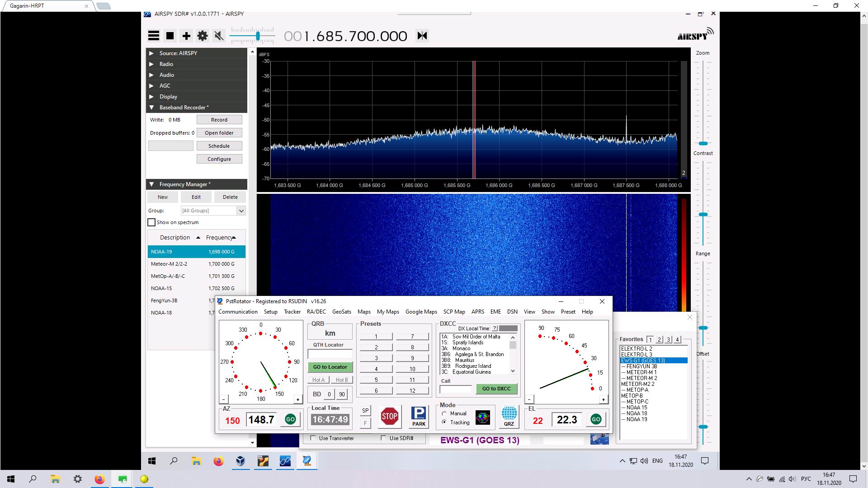
Task: Click Open folder button
Action: click(219, 133)
